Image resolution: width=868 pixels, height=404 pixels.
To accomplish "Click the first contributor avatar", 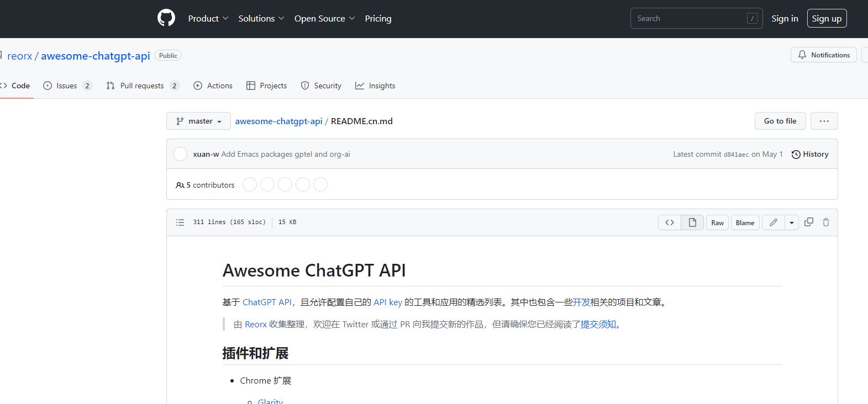I will (x=250, y=184).
